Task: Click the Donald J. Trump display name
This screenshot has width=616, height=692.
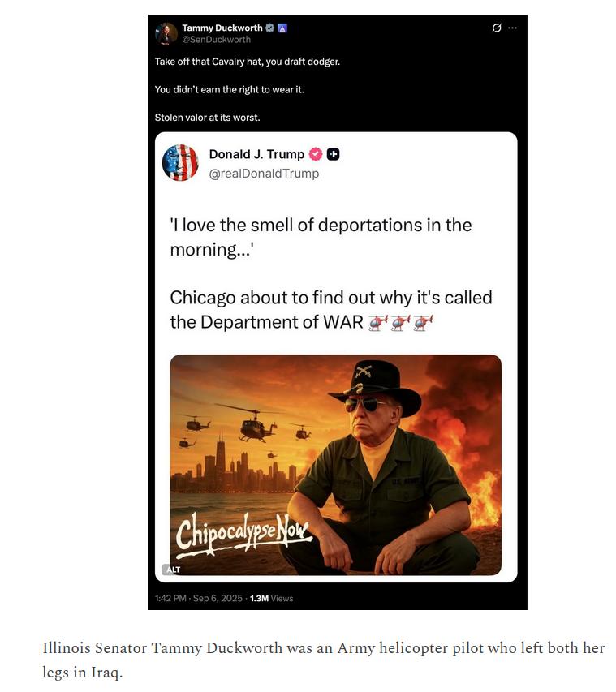Action: click(256, 154)
